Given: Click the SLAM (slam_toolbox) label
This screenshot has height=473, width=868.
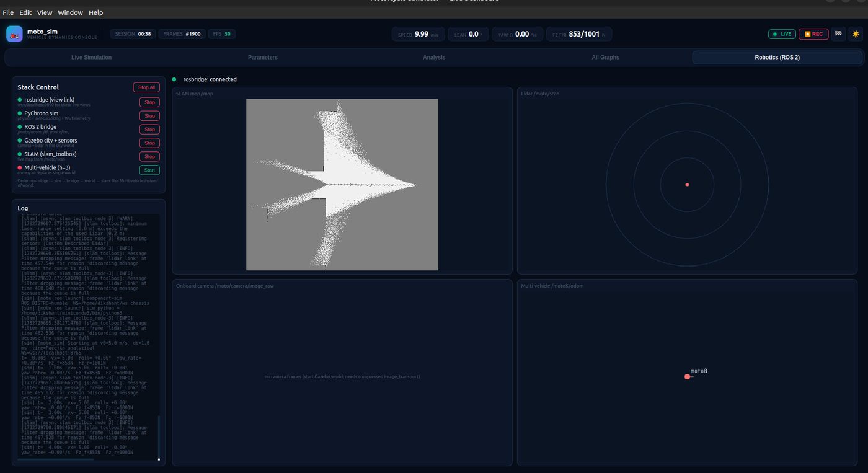Looking at the screenshot, I should tap(50, 154).
